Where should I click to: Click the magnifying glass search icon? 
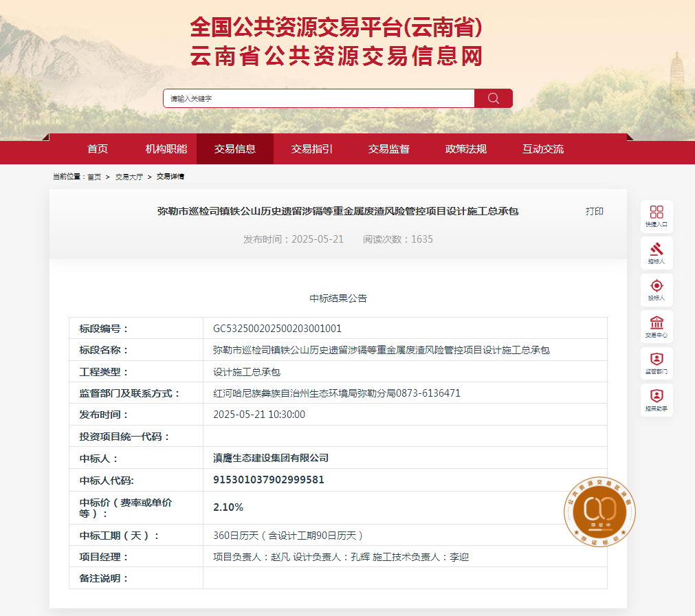point(493,98)
